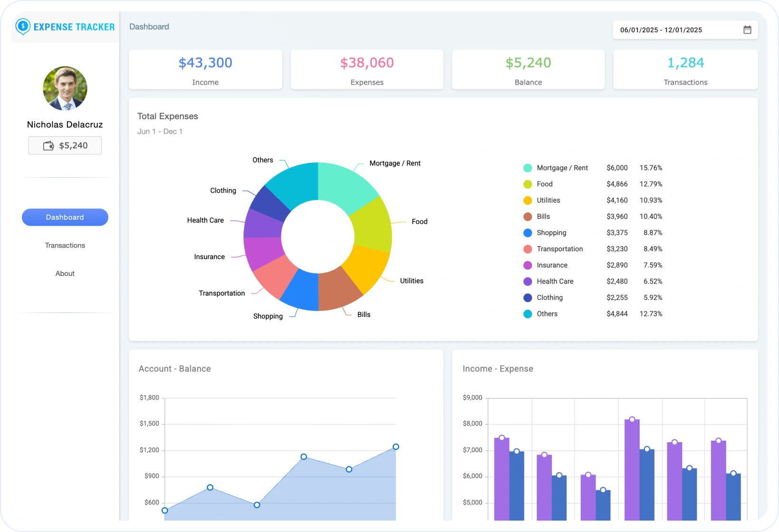The image size is (779, 532).
Task: Click the wallet icon in balance badge
Action: 48,146
